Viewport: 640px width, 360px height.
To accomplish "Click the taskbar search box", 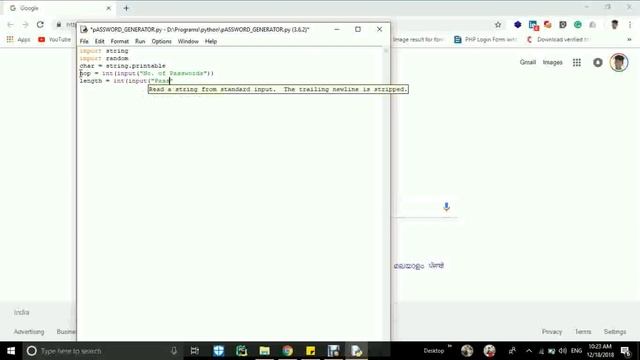I will tap(102, 351).
